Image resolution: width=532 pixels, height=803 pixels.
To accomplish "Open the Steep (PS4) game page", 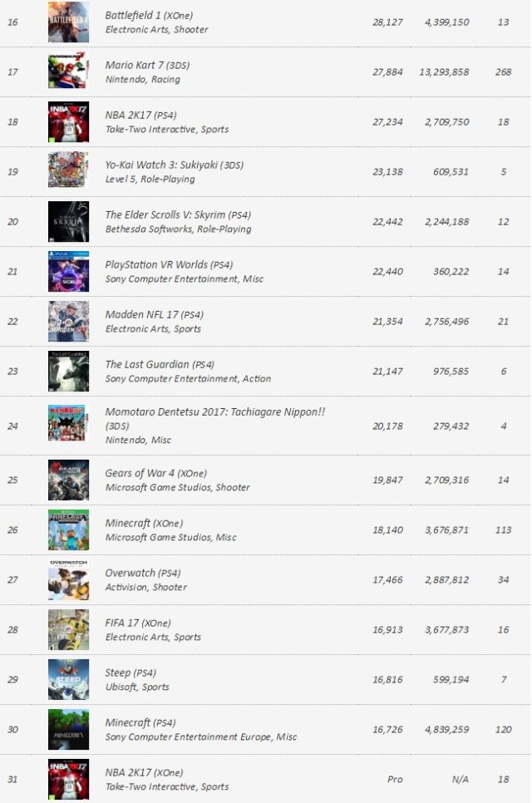I will click(117, 673).
